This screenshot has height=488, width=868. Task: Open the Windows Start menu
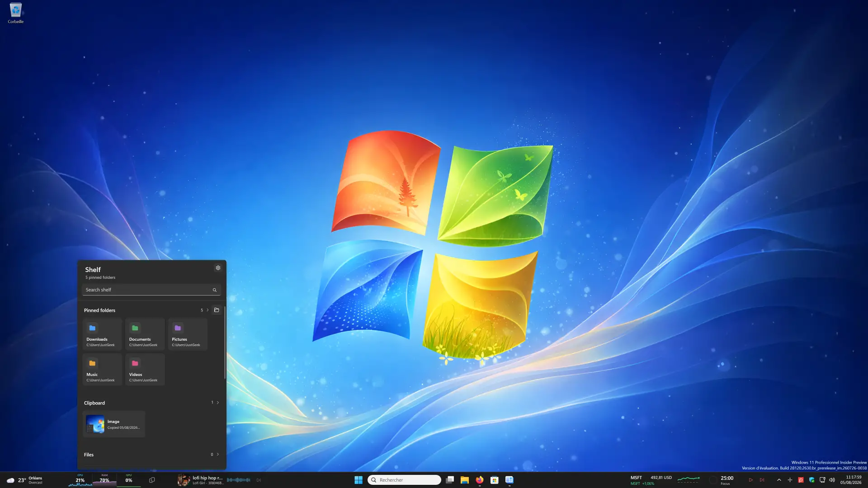(359, 480)
